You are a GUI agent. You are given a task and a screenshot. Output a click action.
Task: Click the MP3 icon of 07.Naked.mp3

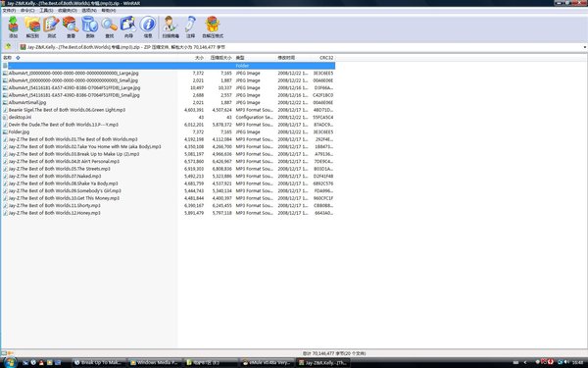(x=5, y=176)
